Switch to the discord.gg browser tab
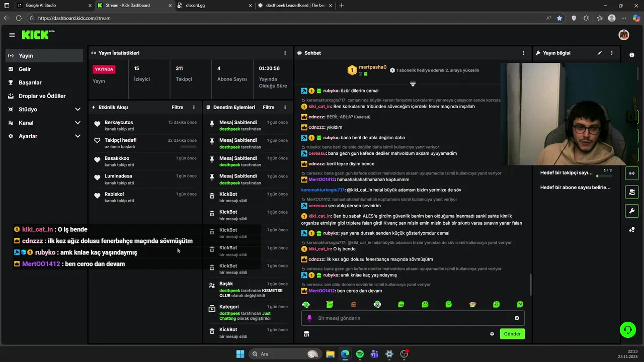 (x=214, y=6)
